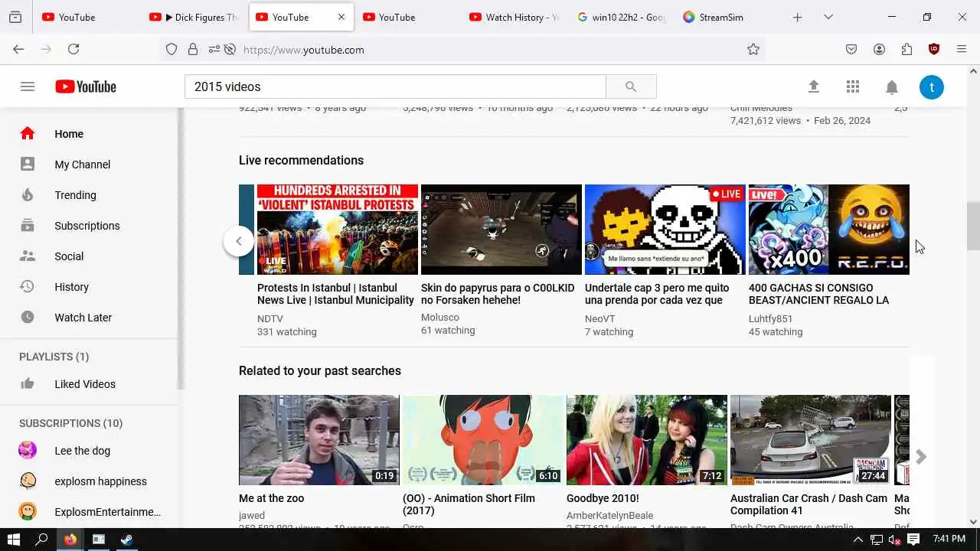Screen dimensions: 980x551
Task: Open My Channel in the sidebar
Action: pyautogui.click(x=89, y=165)
